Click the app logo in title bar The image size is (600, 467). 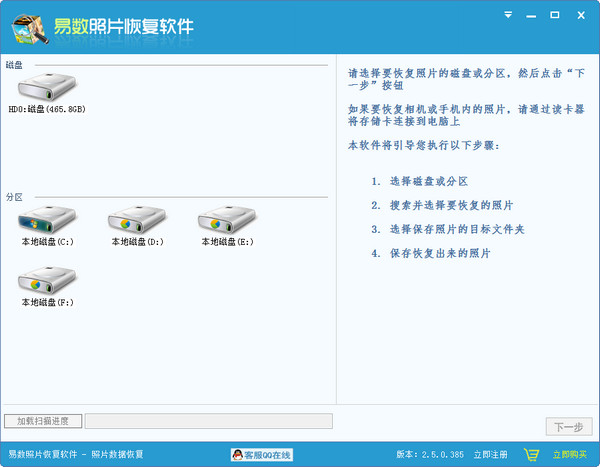point(25,25)
